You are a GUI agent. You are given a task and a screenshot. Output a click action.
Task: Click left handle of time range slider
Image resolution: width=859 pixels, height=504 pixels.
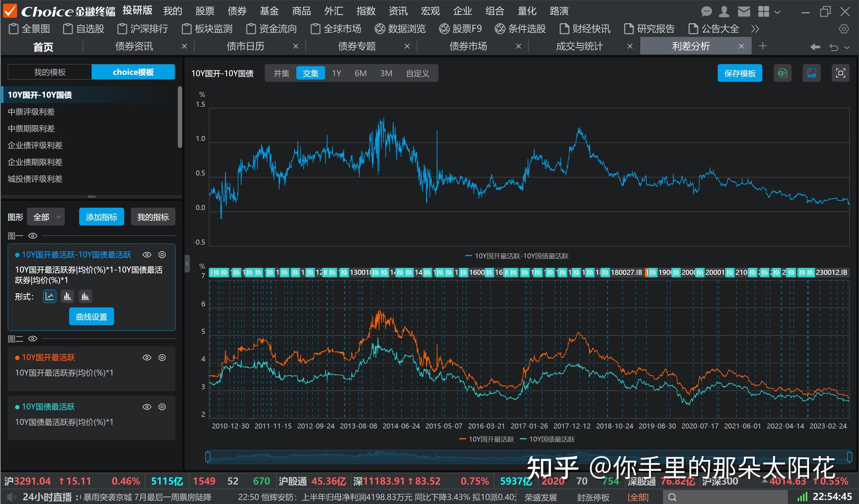point(208,457)
